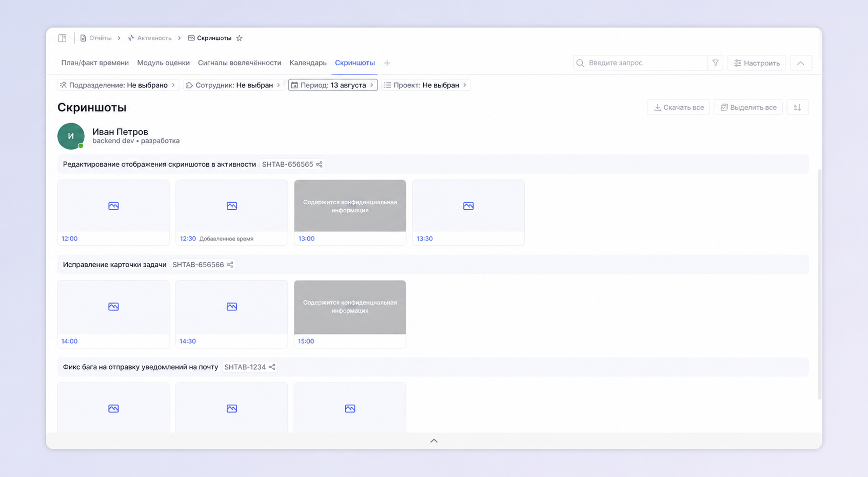Toggle the sidebar panel icon

coord(62,38)
